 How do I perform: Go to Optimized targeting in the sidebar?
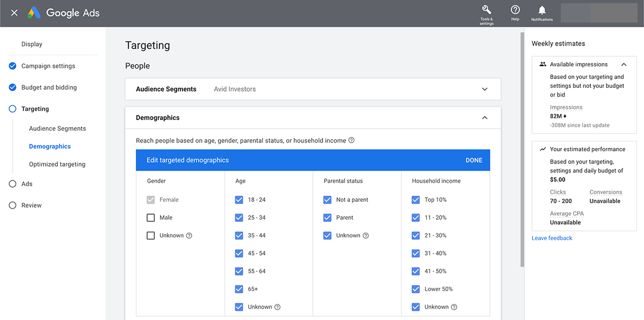pyautogui.click(x=57, y=164)
